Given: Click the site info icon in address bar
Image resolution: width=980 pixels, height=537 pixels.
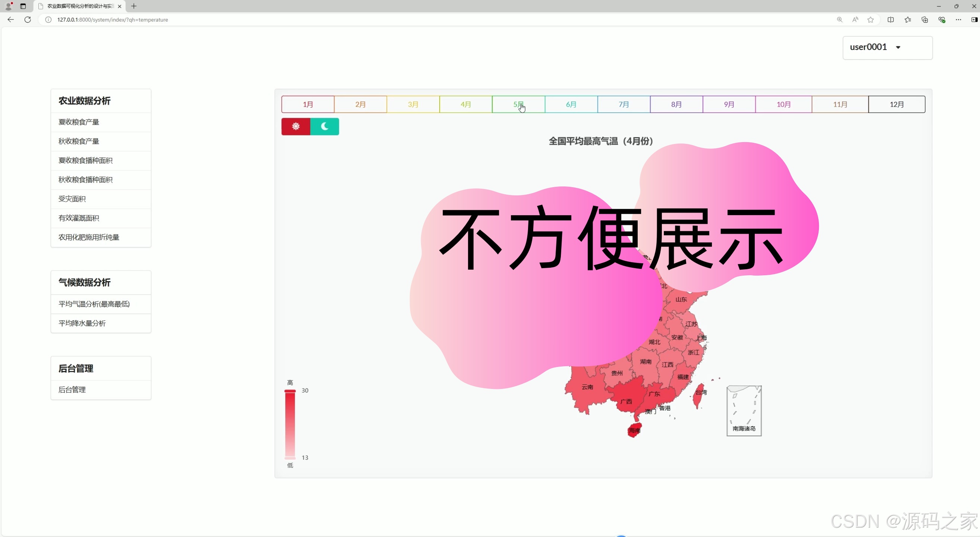Looking at the screenshot, I should pos(48,19).
